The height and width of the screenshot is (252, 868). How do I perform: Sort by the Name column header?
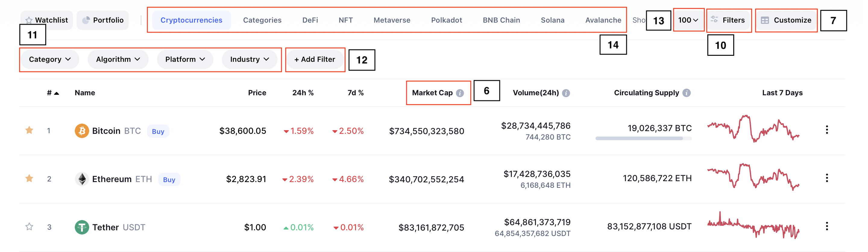tap(85, 93)
